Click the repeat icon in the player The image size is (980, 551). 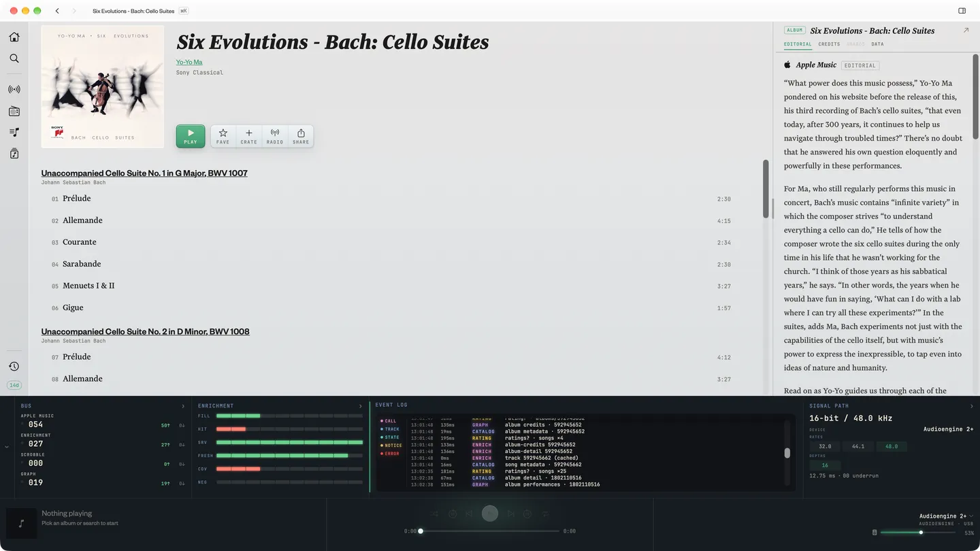point(545,514)
